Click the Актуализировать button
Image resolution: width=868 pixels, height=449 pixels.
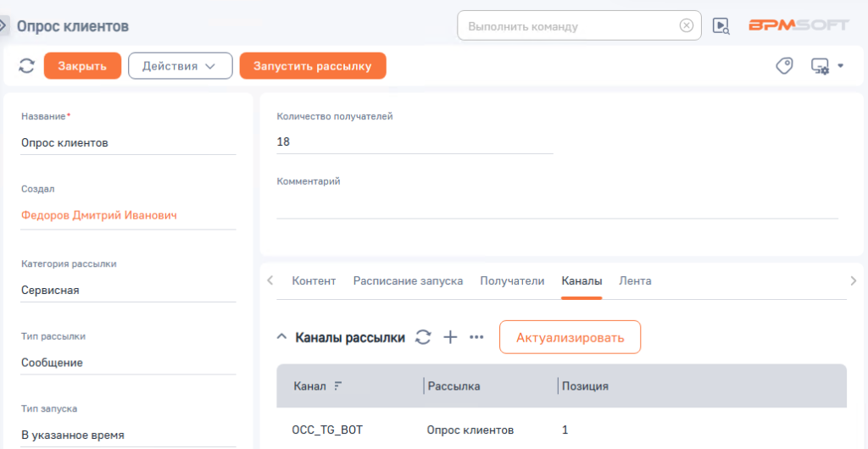pyautogui.click(x=570, y=337)
